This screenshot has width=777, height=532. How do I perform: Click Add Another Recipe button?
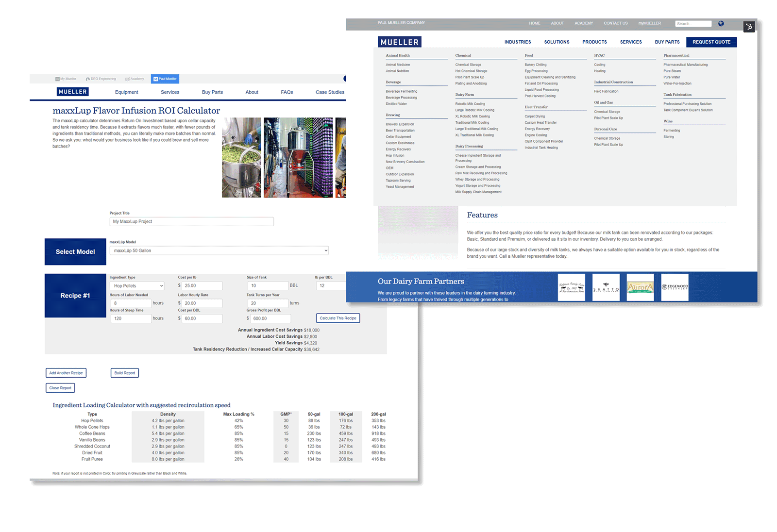coord(66,373)
